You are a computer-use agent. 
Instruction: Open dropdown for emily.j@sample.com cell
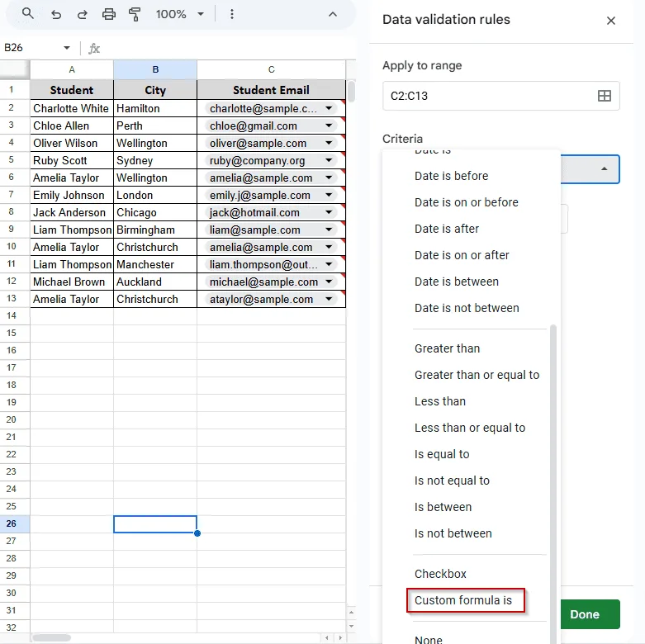pos(329,195)
